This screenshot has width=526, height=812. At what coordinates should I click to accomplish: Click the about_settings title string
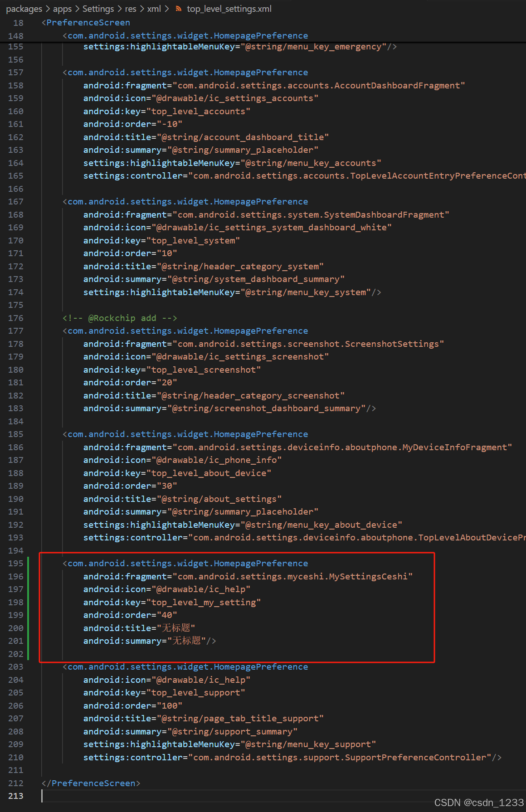[x=219, y=499]
